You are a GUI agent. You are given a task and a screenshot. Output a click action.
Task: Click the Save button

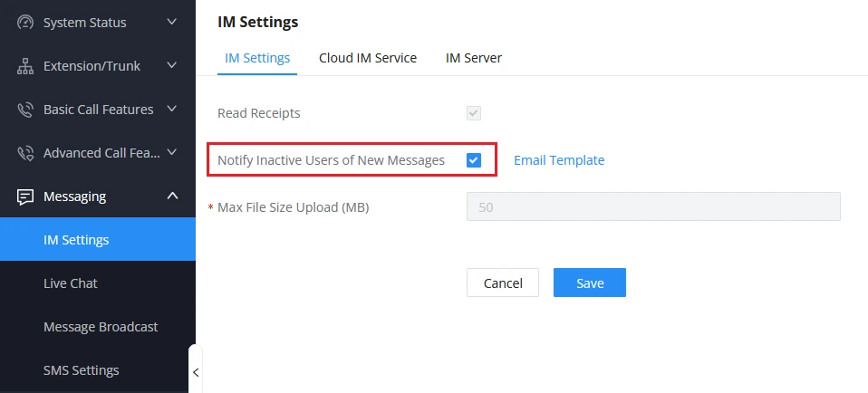coord(590,283)
